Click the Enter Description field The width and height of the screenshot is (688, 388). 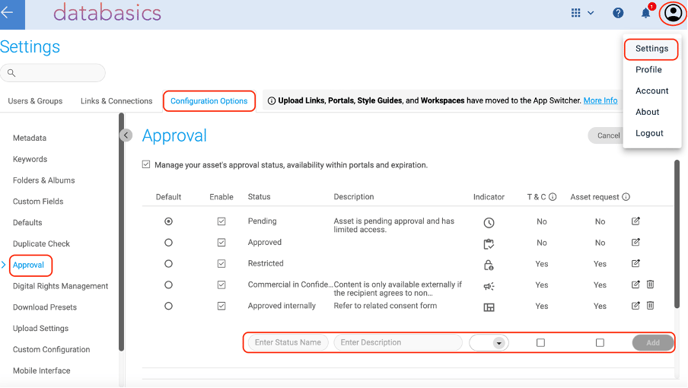pos(398,342)
